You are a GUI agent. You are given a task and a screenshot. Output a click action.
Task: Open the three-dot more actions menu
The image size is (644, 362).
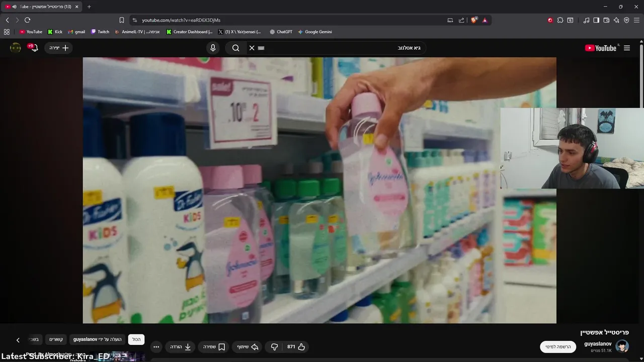click(156, 346)
